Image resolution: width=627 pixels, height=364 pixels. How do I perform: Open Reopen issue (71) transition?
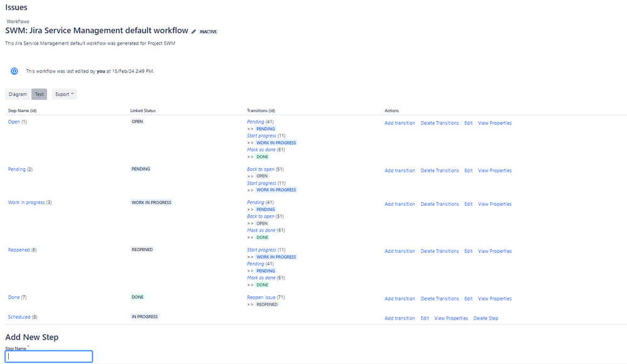(x=261, y=297)
